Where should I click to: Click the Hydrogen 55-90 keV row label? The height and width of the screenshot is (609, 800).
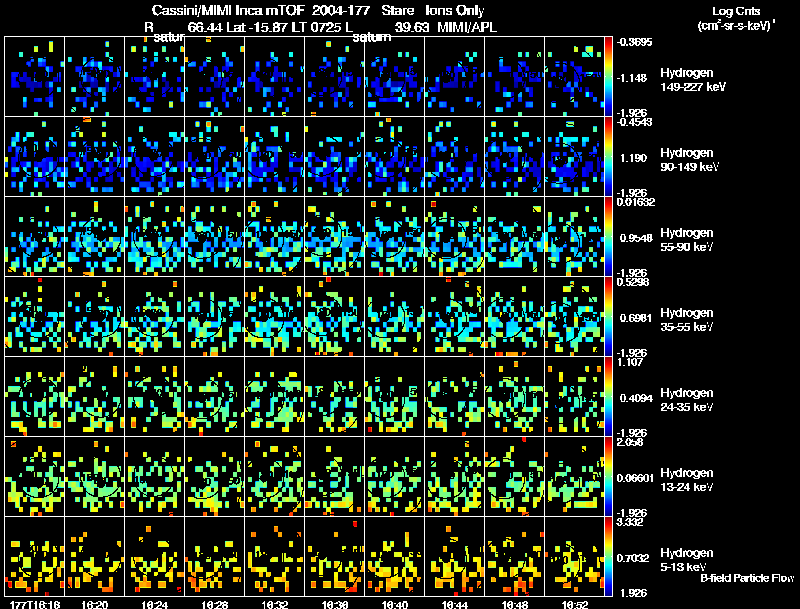(686, 240)
